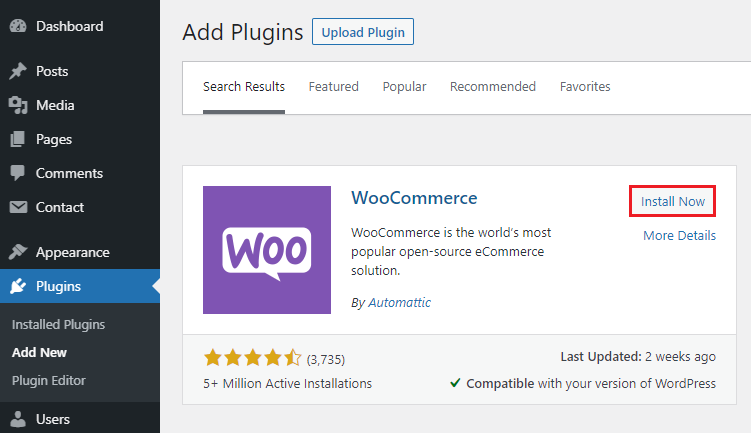This screenshot has width=751, height=433.
Task: Switch to the Favorites tab
Action: 585,87
